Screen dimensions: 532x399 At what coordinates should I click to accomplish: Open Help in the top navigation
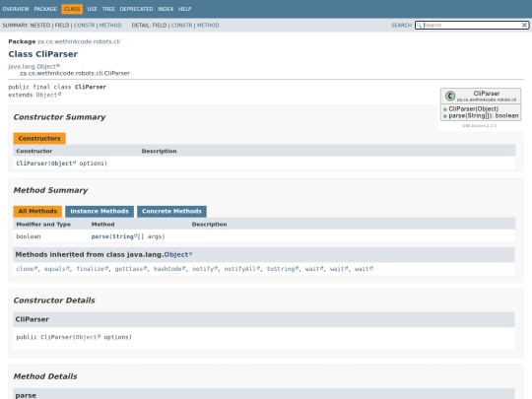click(x=185, y=9)
